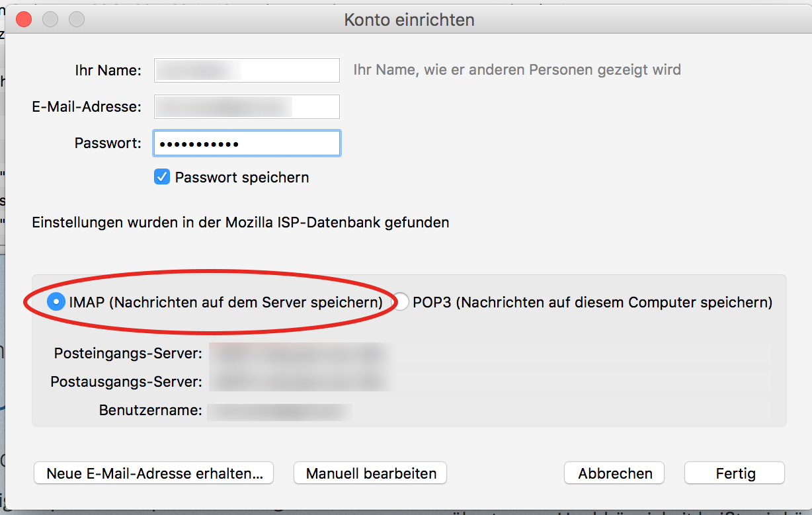Open Manuell bearbeiten settings
Image resolution: width=812 pixels, height=515 pixels.
[370, 473]
